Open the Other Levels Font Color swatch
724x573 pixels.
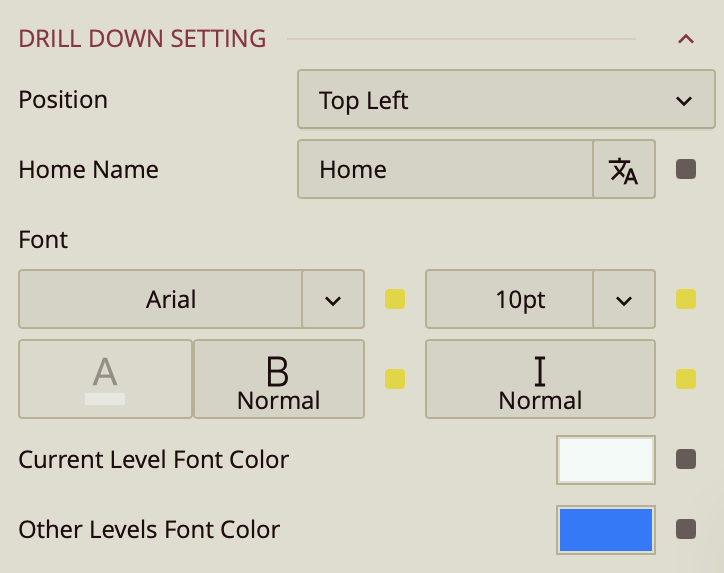click(605, 529)
